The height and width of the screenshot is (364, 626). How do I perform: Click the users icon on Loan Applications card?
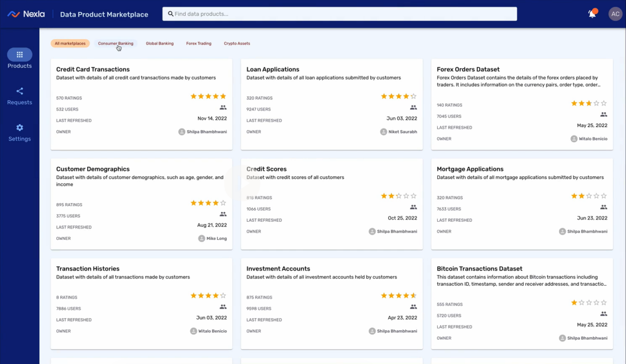point(413,107)
